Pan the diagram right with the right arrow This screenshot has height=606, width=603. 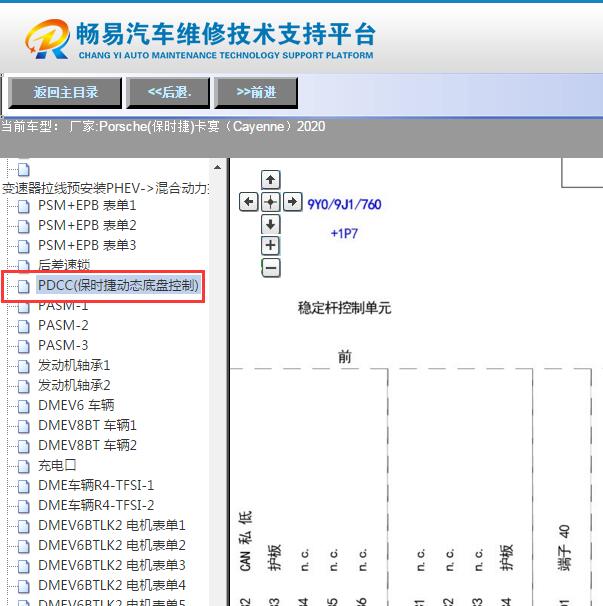tap(293, 201)
